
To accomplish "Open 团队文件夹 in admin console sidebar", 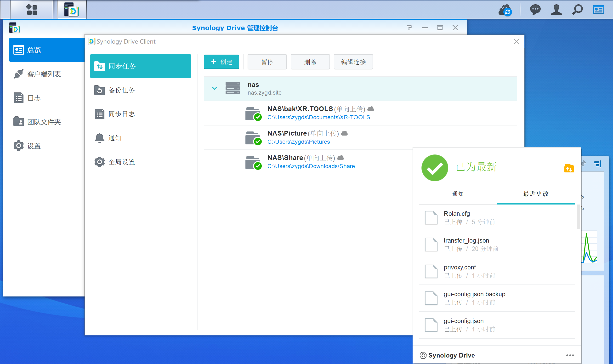I will (x=47, y=122).
